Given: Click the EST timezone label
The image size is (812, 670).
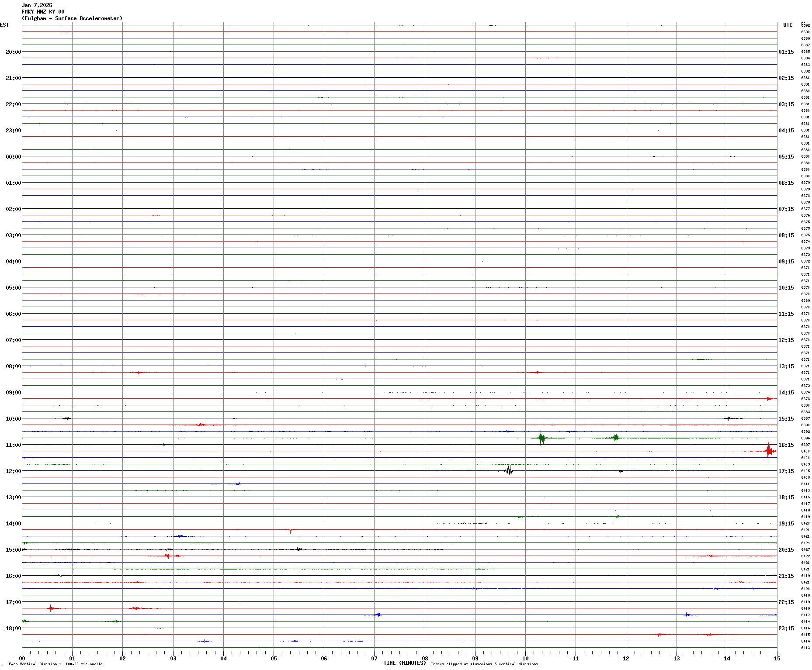Looking at the screenshot, I should pos(4,25).
